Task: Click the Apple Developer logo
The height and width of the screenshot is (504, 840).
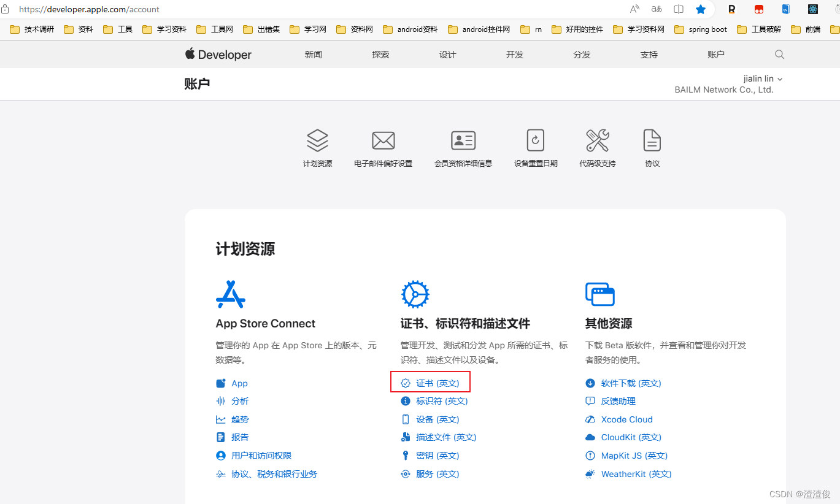Action: [x=218, y=55]
